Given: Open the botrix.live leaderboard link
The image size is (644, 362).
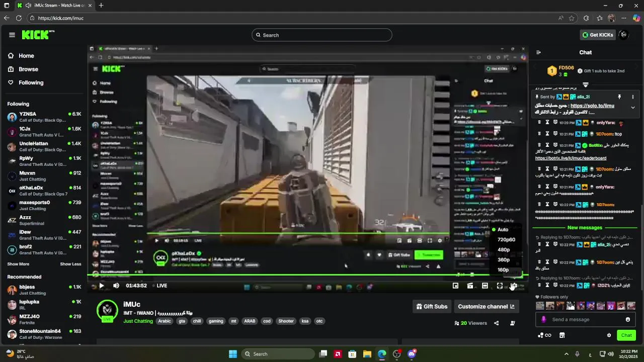Looking at the screenshot, I should point(571,158).
